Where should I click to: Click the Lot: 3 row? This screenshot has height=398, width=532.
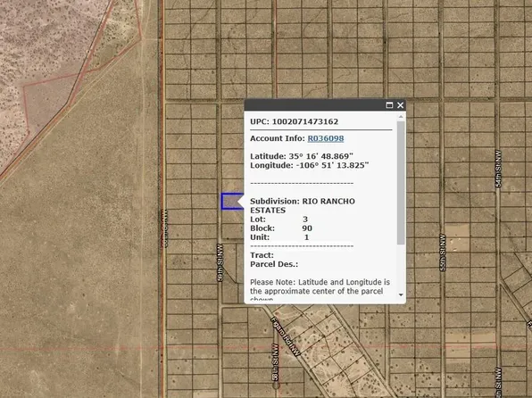click(x=278, y=220)
